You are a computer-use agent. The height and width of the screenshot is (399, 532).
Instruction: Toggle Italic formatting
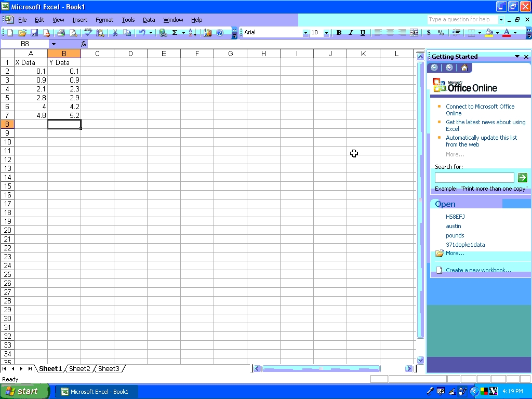coord(351,33)
